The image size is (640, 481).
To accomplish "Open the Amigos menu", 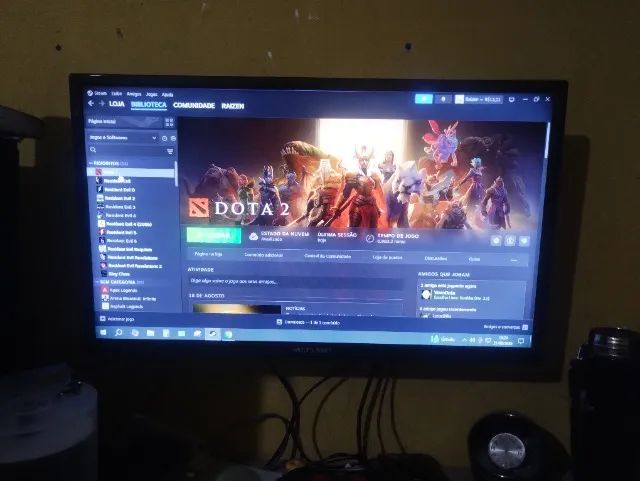I will pos(133,94).
